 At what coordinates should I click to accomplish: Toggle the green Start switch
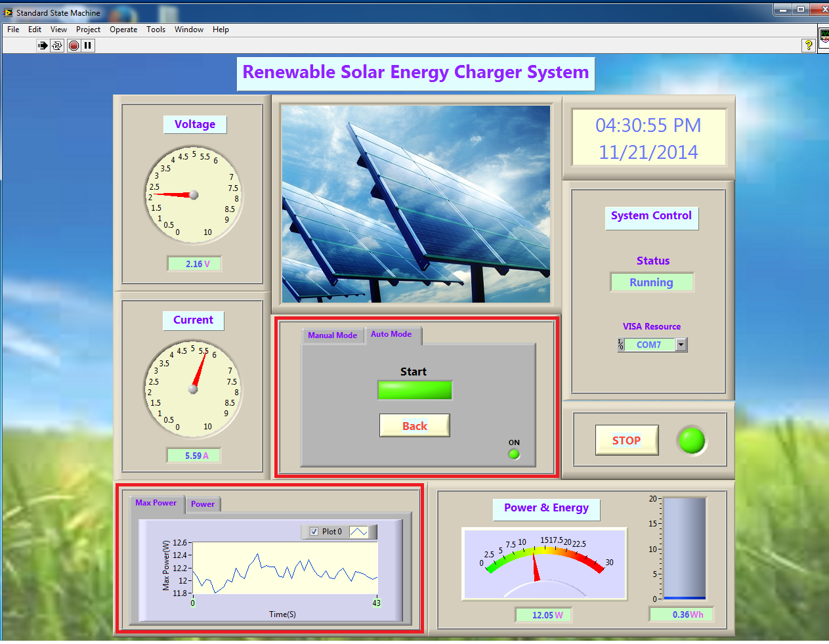click(x=415, y=390)
